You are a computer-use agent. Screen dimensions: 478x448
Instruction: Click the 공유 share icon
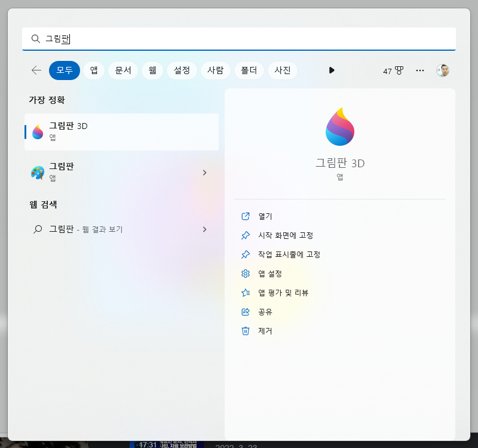point(245,312)
